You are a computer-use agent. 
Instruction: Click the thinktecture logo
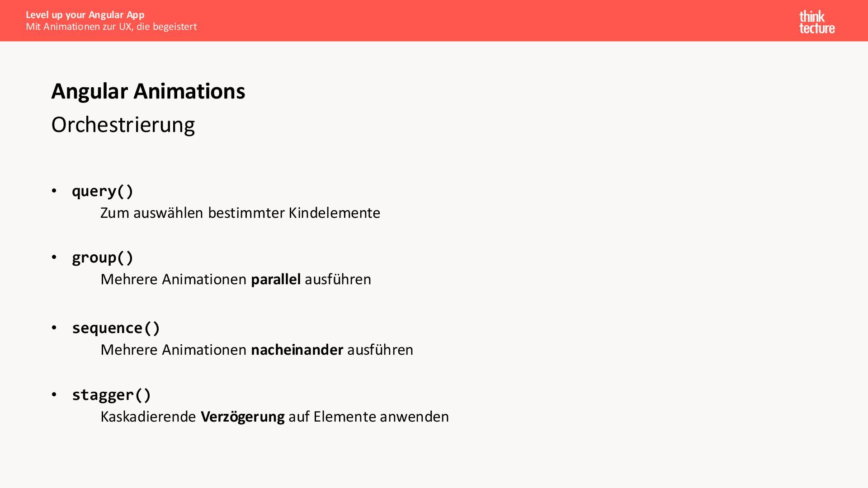point(816,22)
